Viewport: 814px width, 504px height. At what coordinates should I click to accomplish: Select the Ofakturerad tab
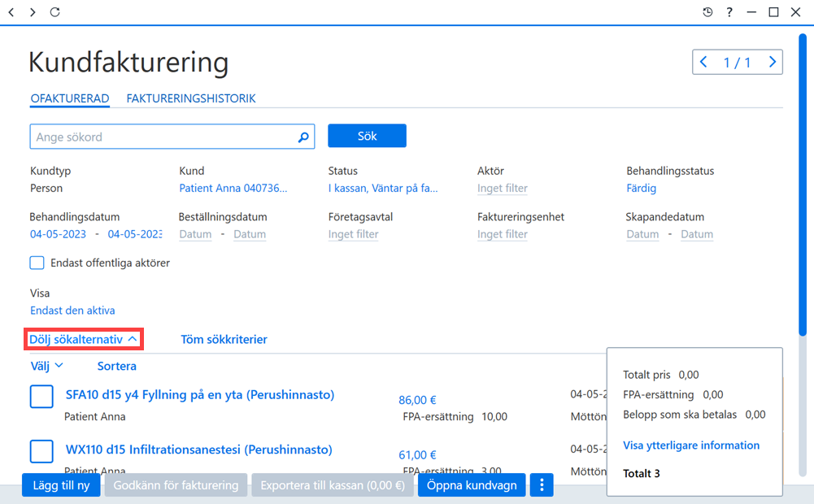tap(70, 98)
